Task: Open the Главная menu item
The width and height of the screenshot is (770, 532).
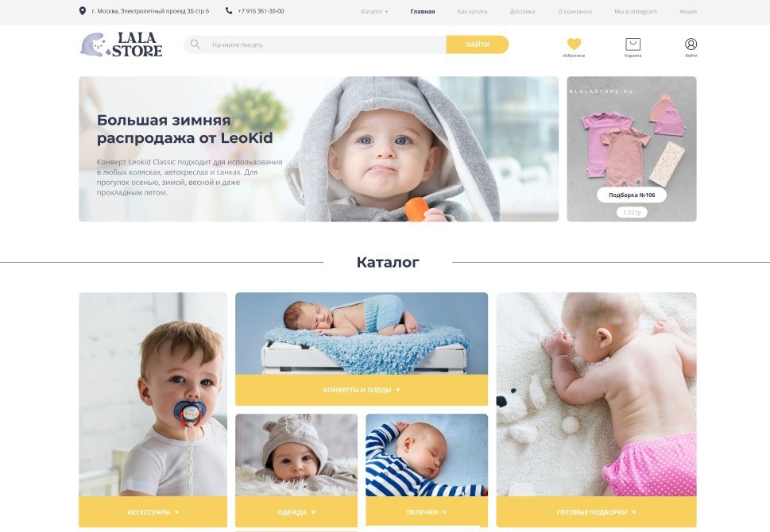Action: [422, 11]
